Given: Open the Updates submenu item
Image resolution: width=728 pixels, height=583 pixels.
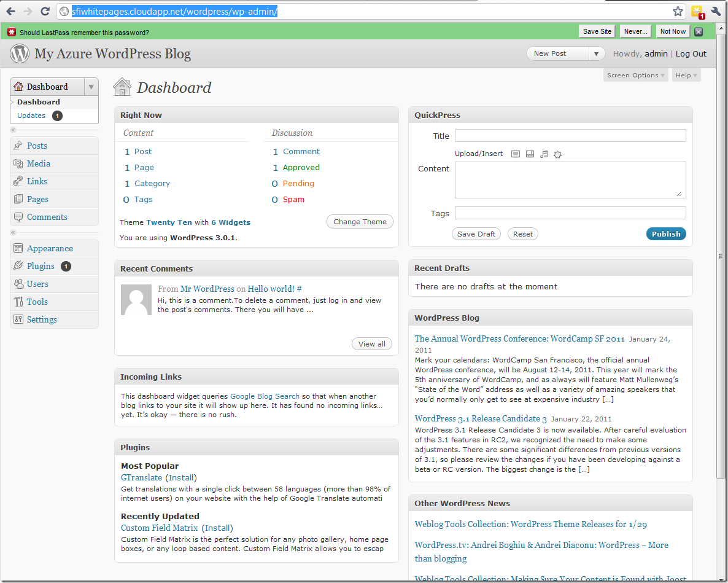Looking at the screenshot, I should click(x=31, y=115).
